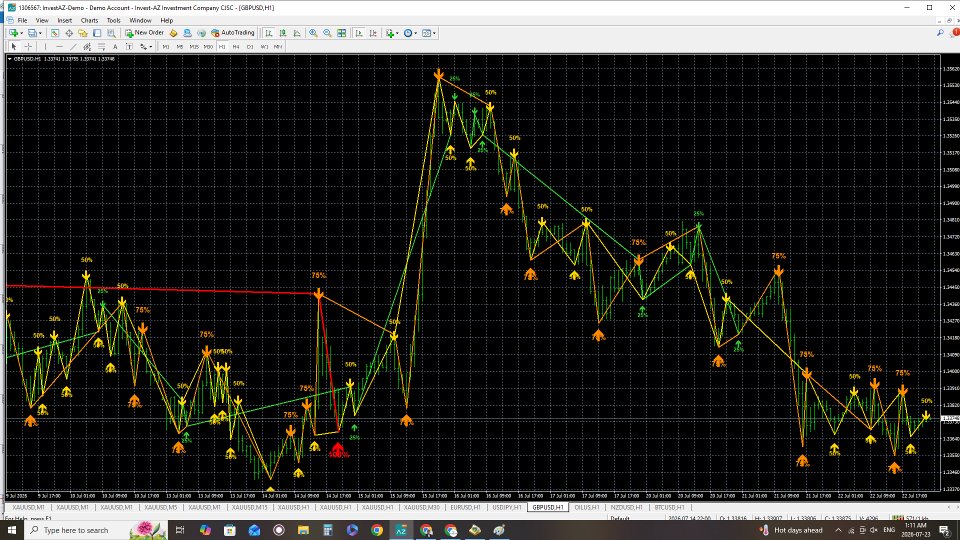Switch to the EURUSD,H1 chart tab
The image size is (960, 540).
[x=465, y=507]
